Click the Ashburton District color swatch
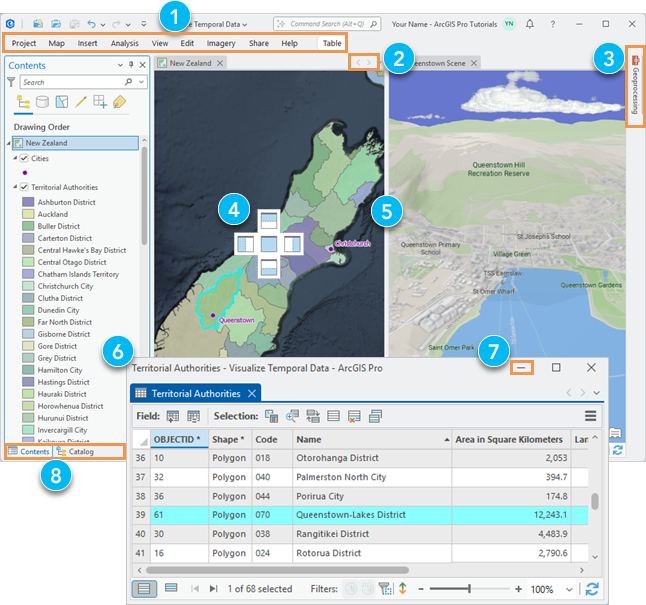Viewport: 646px width, 605px height. [28, 202]
